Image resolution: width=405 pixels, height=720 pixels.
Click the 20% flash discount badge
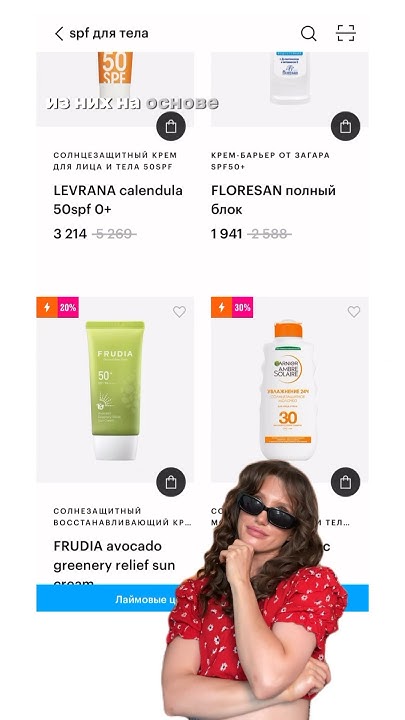(57, 307)
